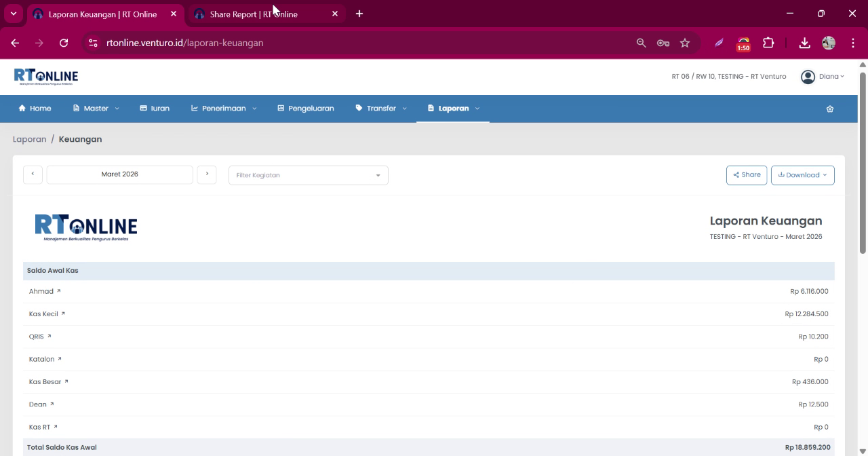Click the browser forward arrow
Viewport: 868px width, 456px height.
pyautogui.click(x=39, y=43)
